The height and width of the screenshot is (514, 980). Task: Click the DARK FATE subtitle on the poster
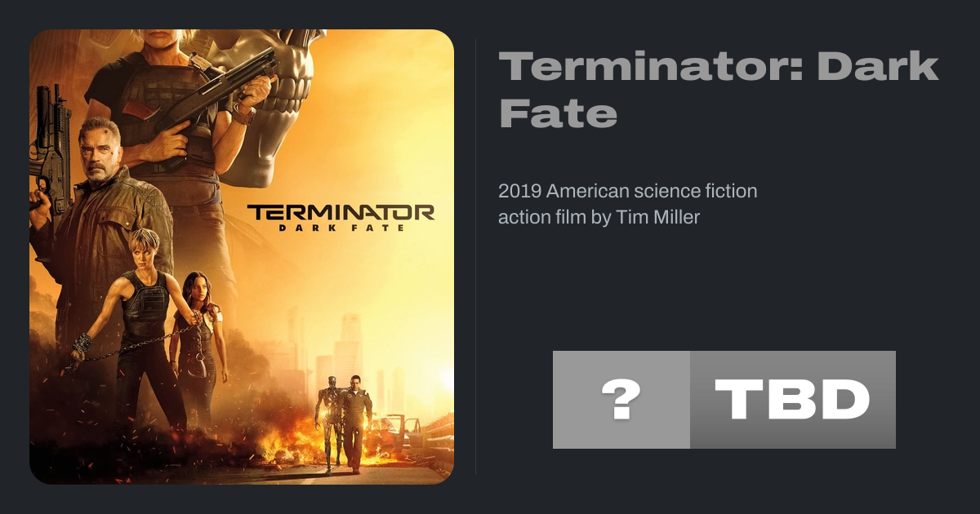[x=341, y=228]
